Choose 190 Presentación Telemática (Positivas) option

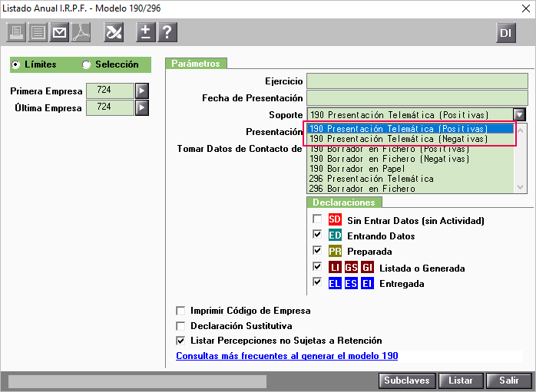410,129
